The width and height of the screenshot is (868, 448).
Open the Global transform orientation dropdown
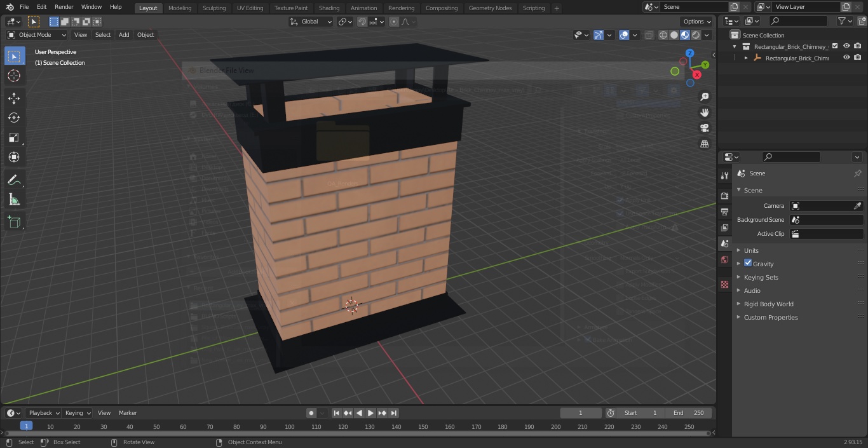[x=311, y=22]
